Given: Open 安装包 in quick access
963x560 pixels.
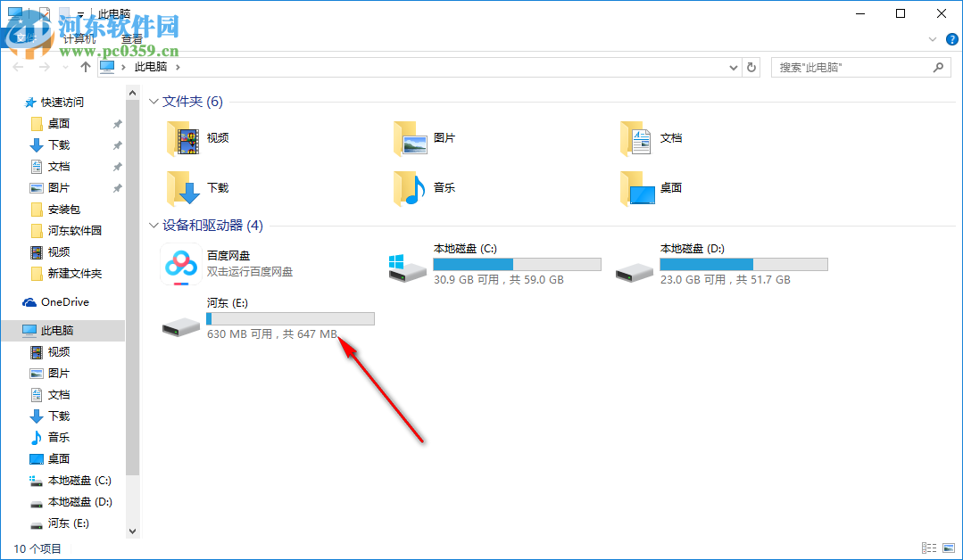Looking at the screenshot, I should [64, 210].
